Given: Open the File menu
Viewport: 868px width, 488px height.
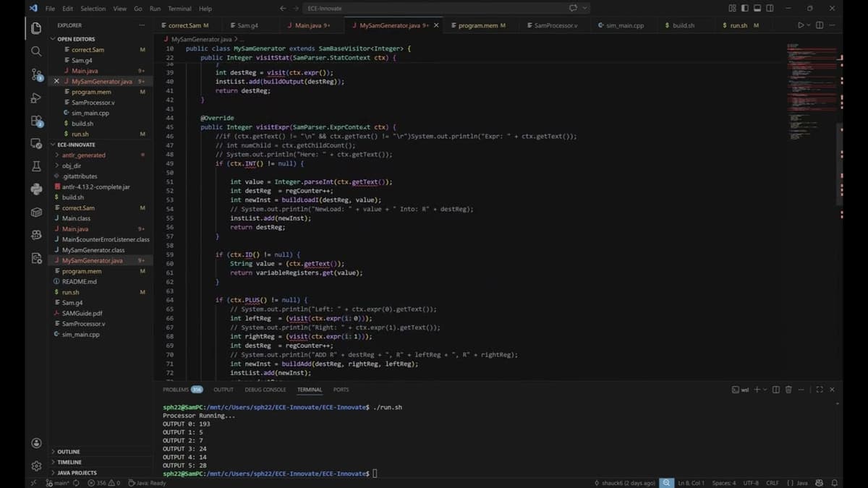Looking at the screenshot, I should point(50,8).
